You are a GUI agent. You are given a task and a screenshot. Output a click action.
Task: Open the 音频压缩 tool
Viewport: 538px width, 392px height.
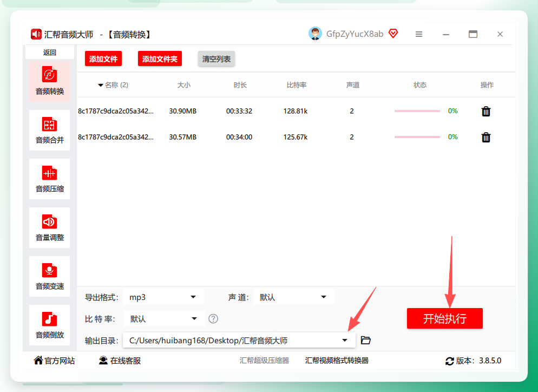pyautogui.click(x=49, y=179)
